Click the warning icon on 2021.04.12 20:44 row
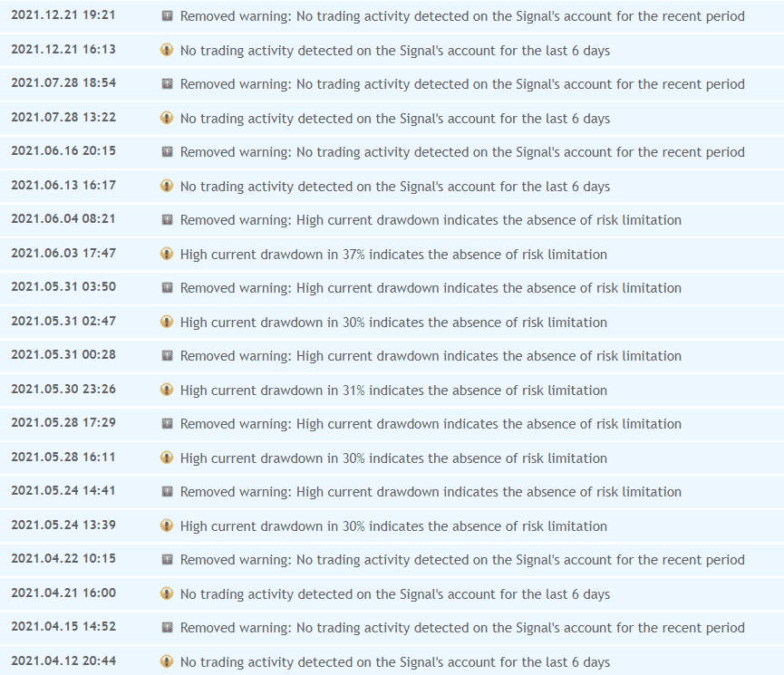 tap(167, 662)
